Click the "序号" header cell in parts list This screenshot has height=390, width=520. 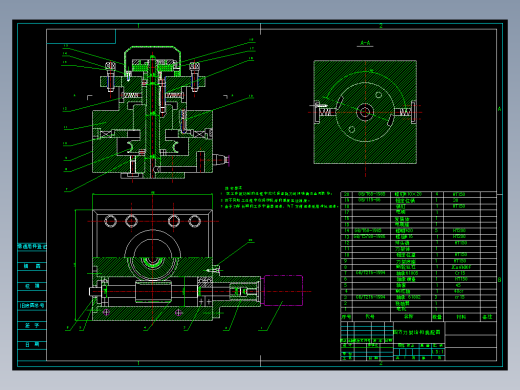coord(346,317)
